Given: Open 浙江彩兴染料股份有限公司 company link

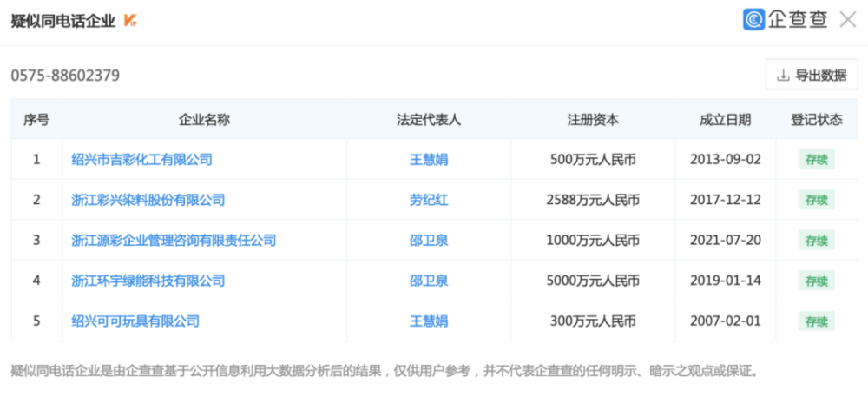Looking at the screenshot, I should (148, 200).
